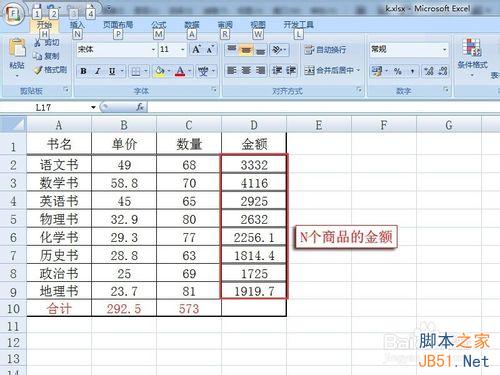This screenshot has height=375, width=500.
Task: Click the Copy icon
Action: (37, 56)
